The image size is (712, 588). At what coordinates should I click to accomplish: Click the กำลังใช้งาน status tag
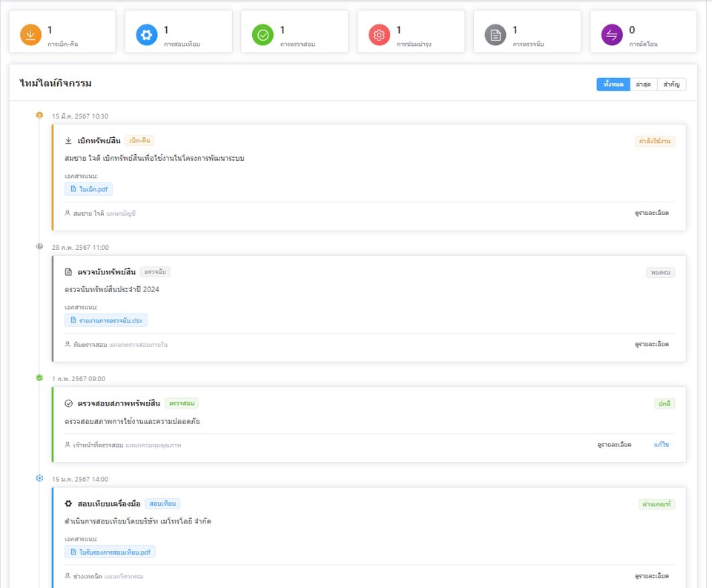click(655, 141)
